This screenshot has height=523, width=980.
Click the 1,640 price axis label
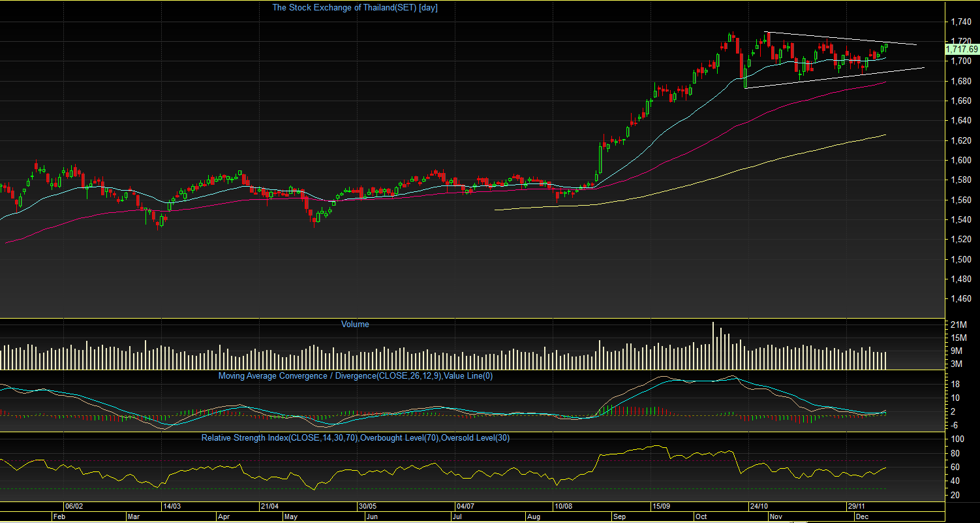[x=960, y=121]
